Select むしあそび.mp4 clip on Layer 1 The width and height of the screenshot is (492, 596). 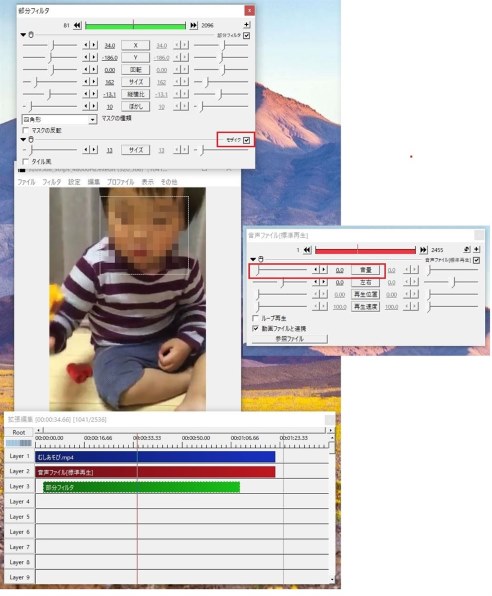[x=155, y=457]
